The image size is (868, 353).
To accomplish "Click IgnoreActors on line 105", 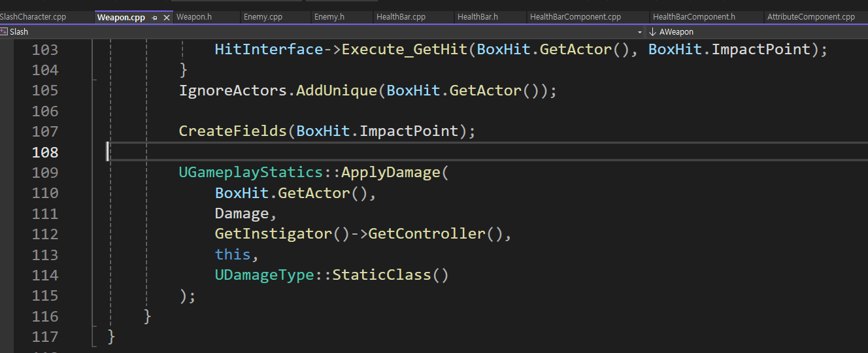I will click(x=233, y=90).
